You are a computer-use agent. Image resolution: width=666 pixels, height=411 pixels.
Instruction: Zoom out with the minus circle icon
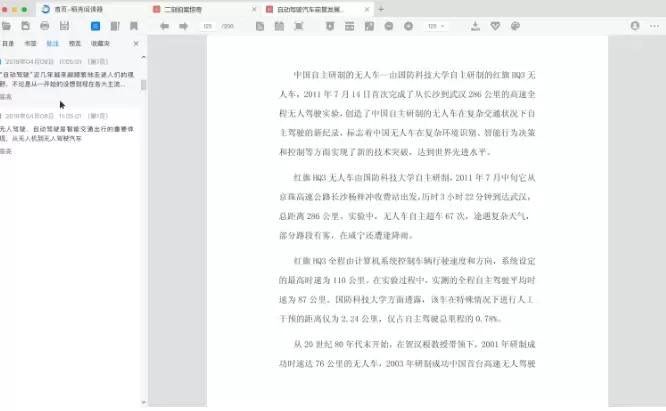389,26
